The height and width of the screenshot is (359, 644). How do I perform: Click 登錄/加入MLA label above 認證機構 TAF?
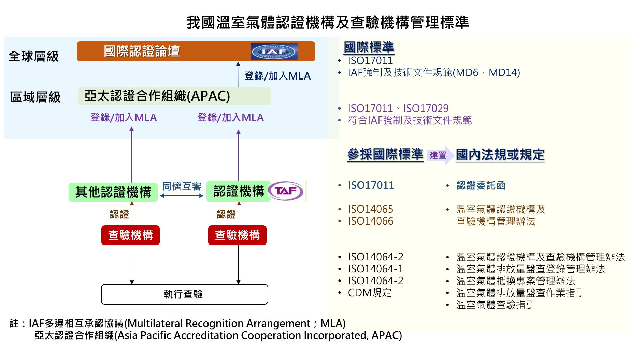tap(231, 117)
